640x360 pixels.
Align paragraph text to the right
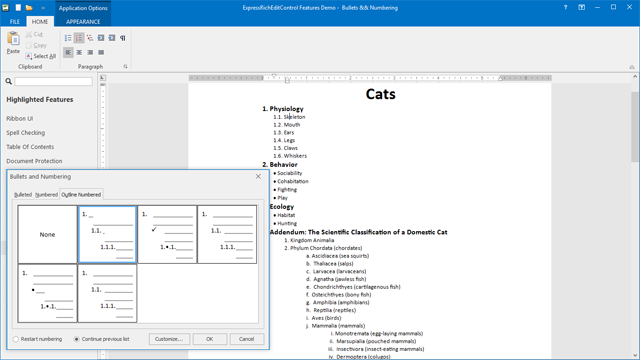90,52
